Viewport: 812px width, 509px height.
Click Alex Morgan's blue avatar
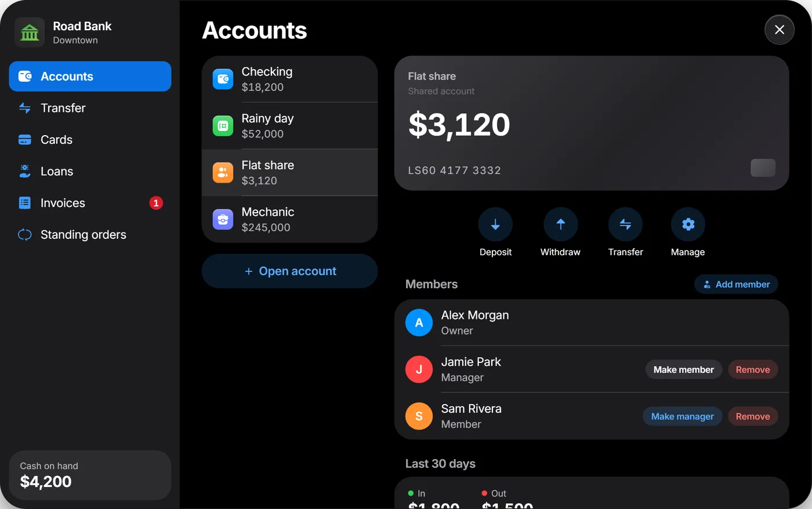click(x=419, y=323)
